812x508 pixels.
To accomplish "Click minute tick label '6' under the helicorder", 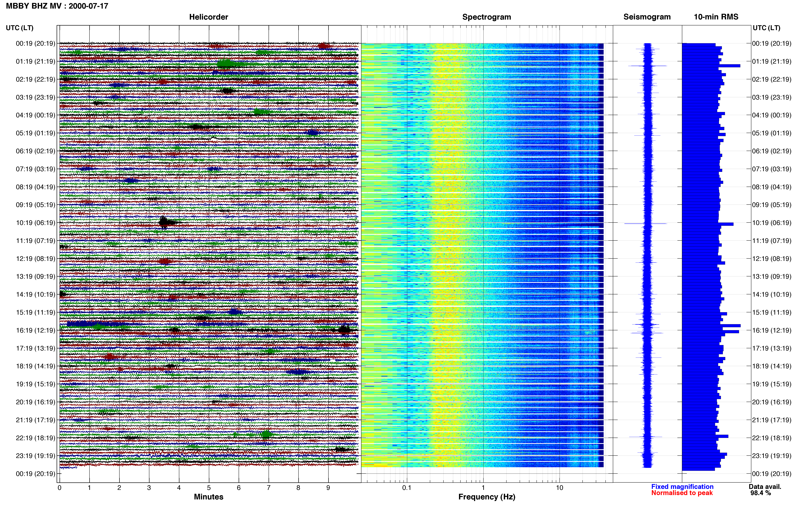I will [x=239, y=487].
